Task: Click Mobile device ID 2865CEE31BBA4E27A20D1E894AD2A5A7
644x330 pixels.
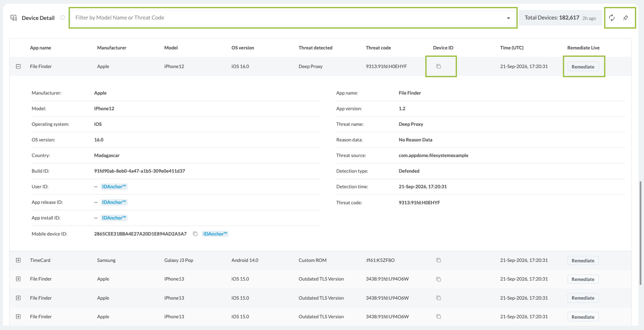Action: click(140, 234)
